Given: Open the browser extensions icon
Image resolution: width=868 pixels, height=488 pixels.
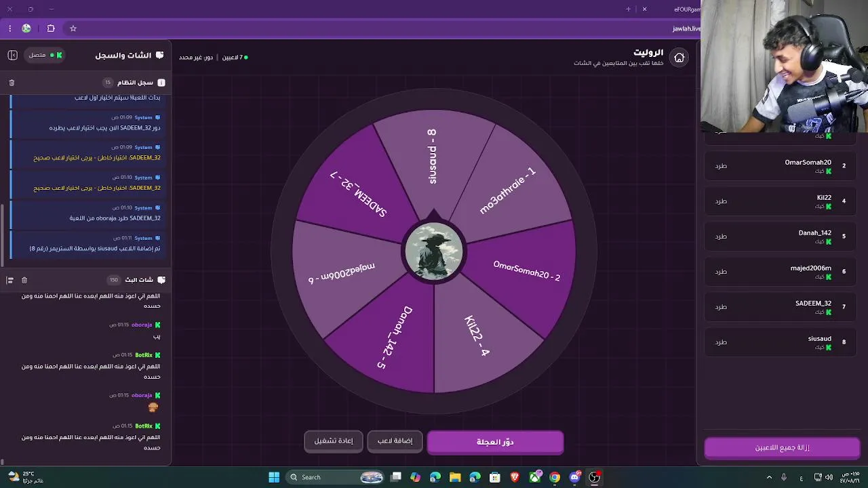Looking at the screenshot, I should 51,28.
